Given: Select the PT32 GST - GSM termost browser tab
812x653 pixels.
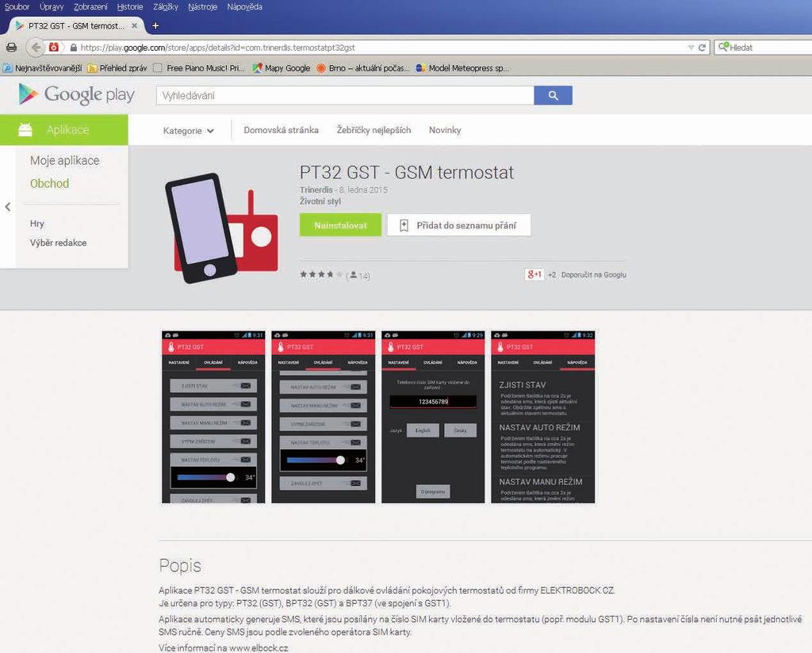Looking at the screenshot, I should (x=77, y=25).
